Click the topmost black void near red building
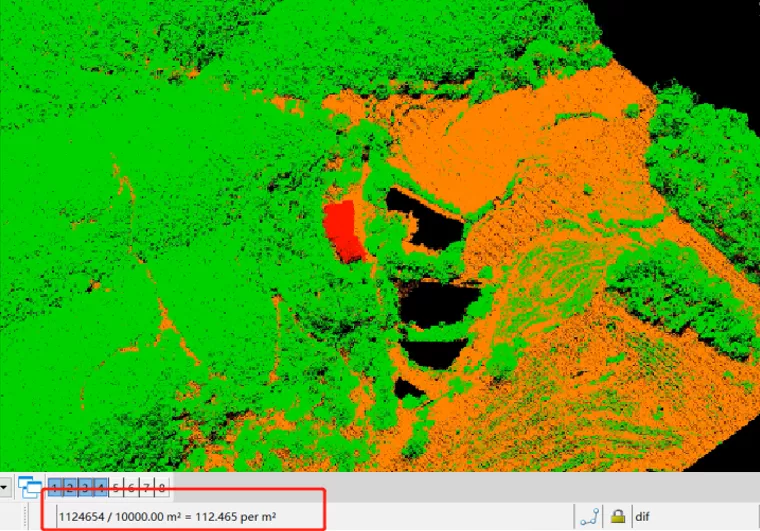This screenshot has height=531, width=760. click(427, 220)
